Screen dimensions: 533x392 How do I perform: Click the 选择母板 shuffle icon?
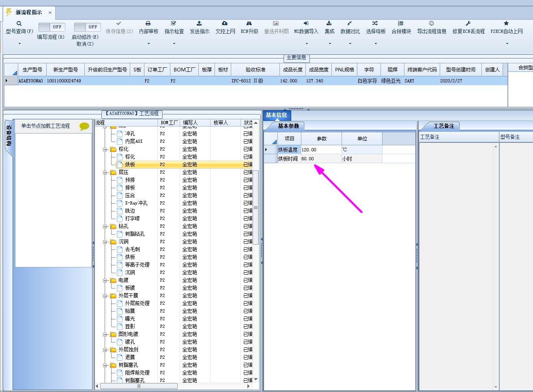[375, 24]
